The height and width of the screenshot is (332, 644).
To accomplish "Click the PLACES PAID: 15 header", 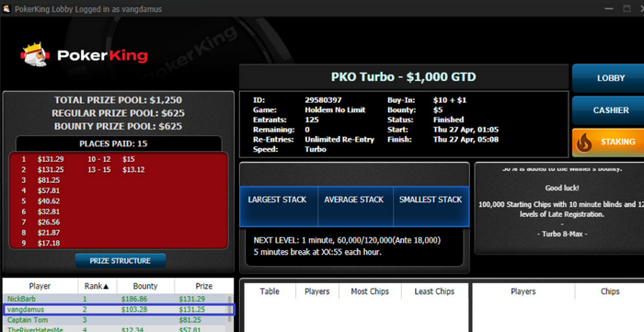I will tap(113, 144).
